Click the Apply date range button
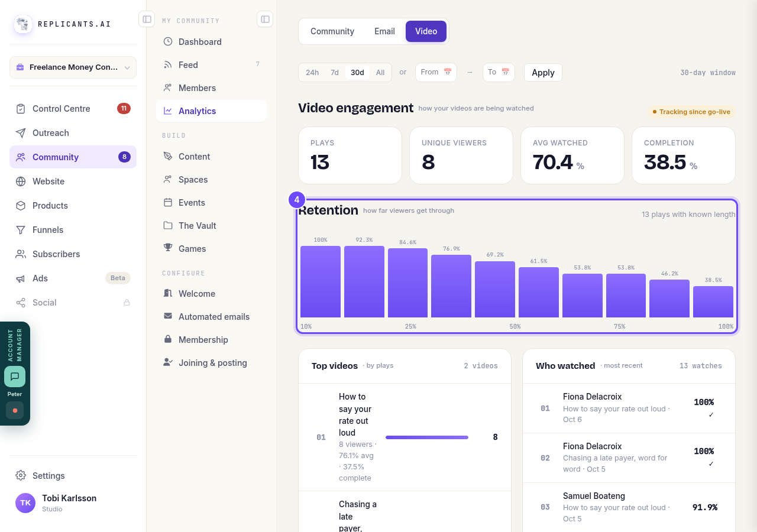The width and height of the screenshot is (757, 532). pos(543,73)
